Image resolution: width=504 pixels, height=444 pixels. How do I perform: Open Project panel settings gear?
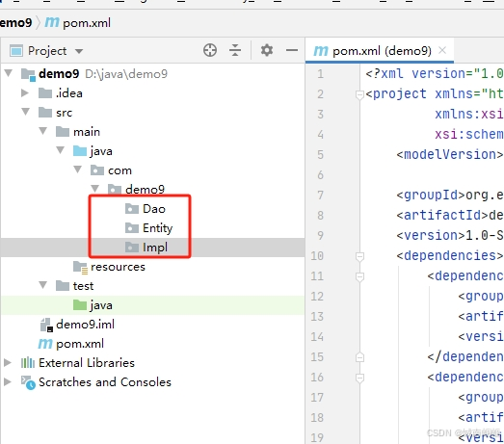(x=267, y=50)
